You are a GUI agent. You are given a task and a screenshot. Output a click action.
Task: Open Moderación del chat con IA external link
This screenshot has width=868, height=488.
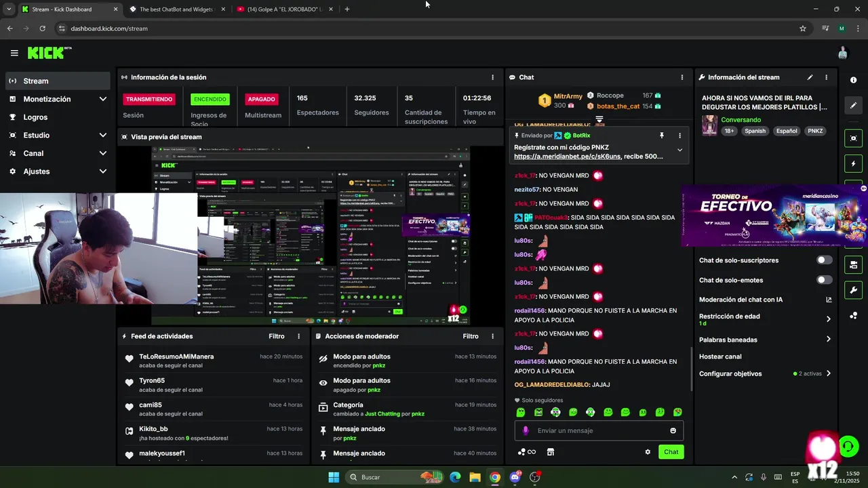pyautogui.click(x=829, y=300)
